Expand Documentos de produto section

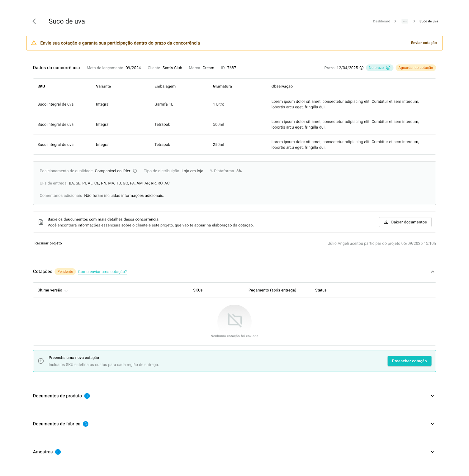432,396
